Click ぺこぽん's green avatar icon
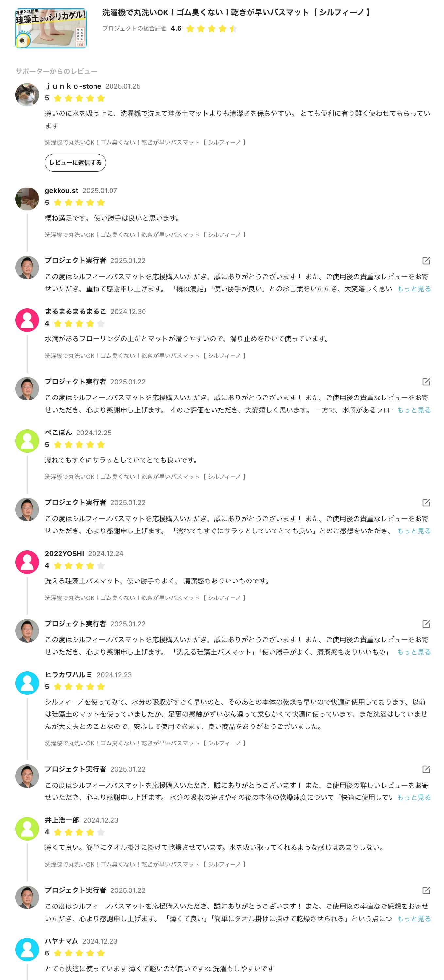 coord(27,441)
